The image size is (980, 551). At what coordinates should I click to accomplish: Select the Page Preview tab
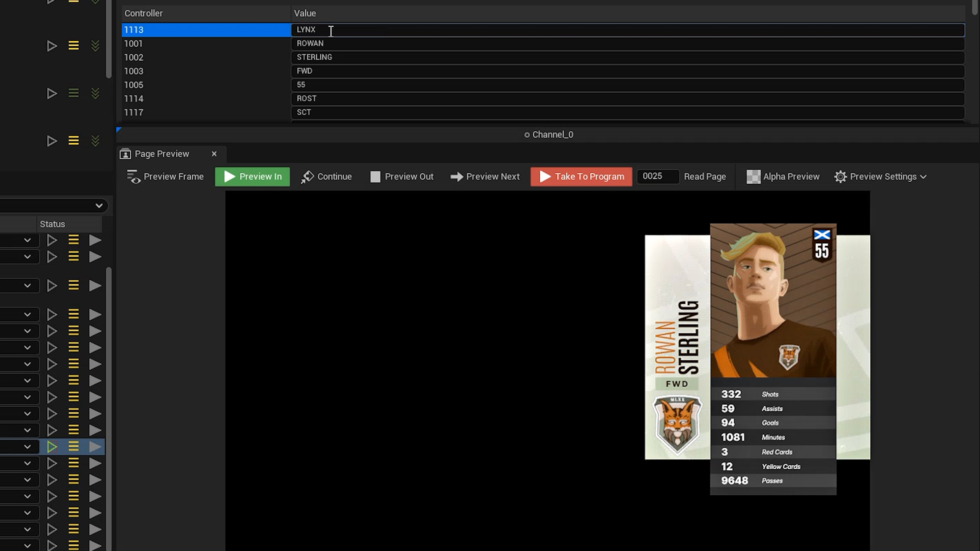[x=162, y=154]
